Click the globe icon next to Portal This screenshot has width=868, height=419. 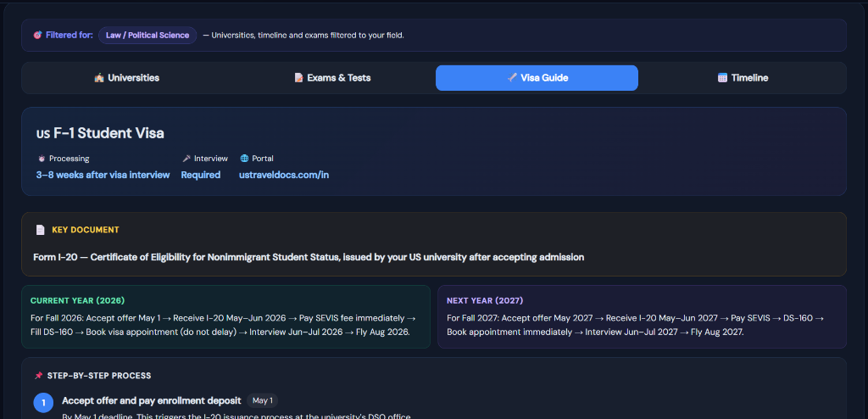pos(244,159)
